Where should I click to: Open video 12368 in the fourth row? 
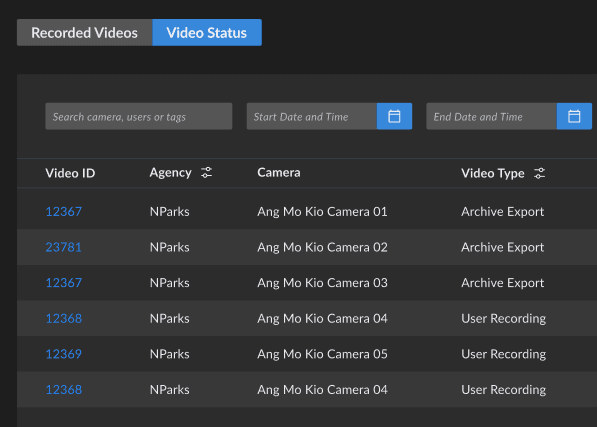point(64,319)
